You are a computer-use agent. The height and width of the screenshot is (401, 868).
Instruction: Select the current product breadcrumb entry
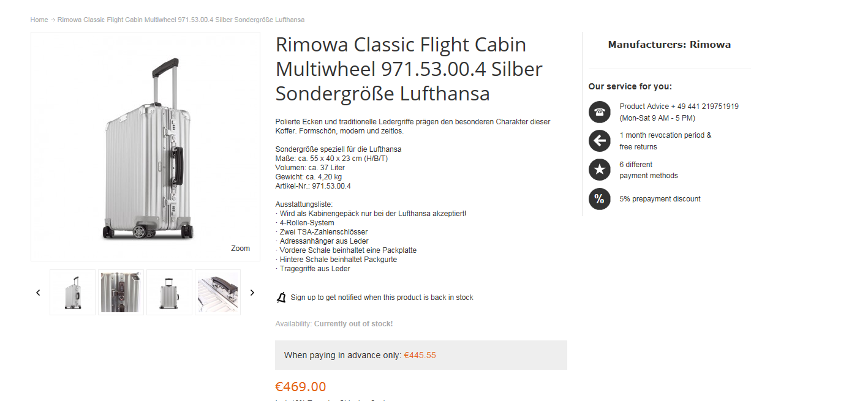tap(180, 20)
